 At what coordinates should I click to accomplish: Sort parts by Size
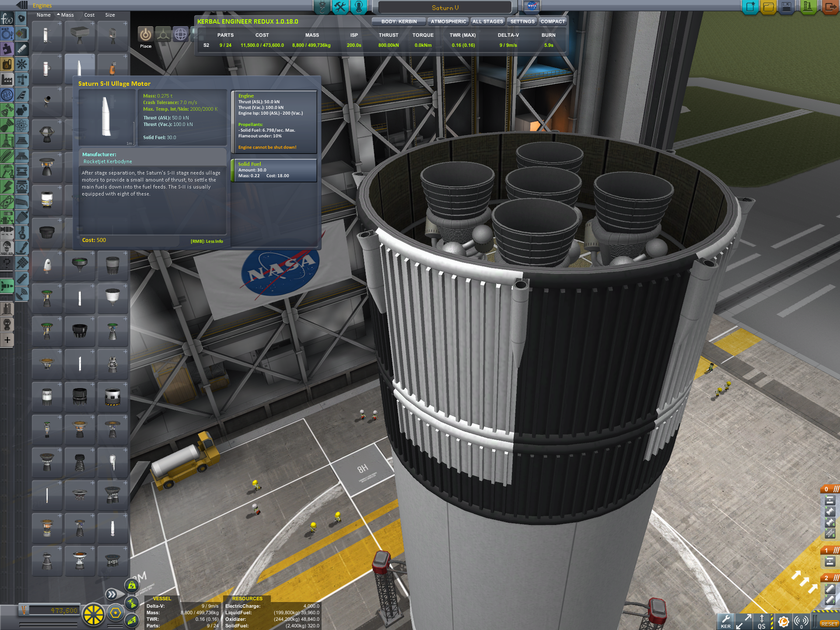tap(110, 15)
